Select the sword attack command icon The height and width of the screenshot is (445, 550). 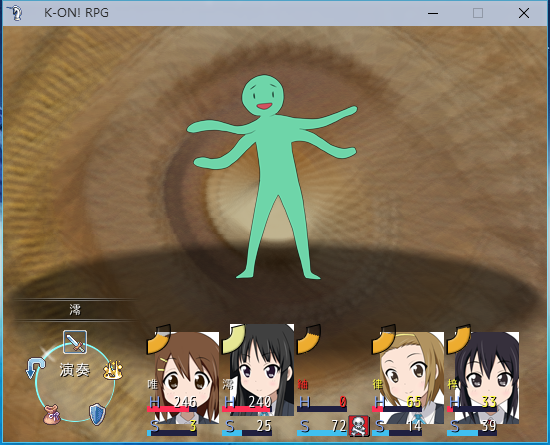tap(75, 342)
